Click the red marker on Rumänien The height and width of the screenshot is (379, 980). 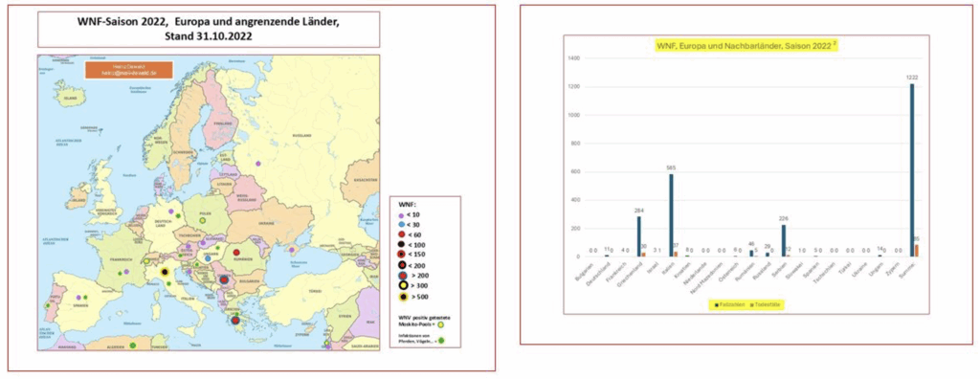[237, 253]
